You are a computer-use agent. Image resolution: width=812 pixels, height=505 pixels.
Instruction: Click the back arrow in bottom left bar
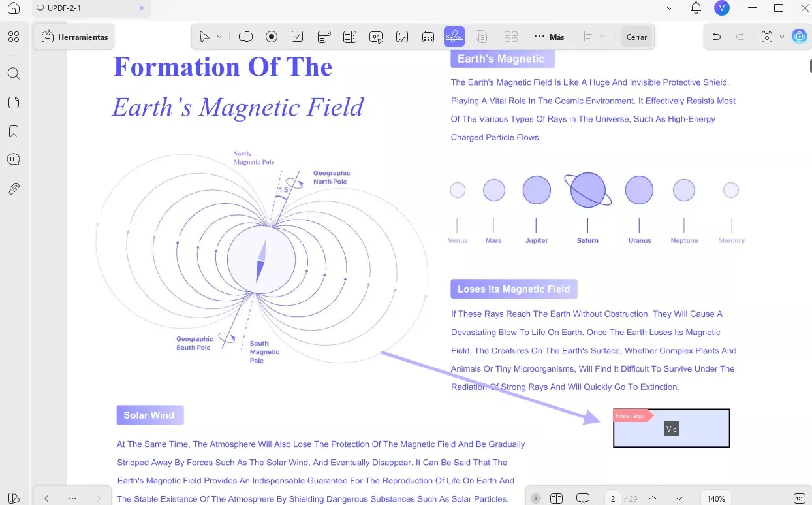[46, 498]
